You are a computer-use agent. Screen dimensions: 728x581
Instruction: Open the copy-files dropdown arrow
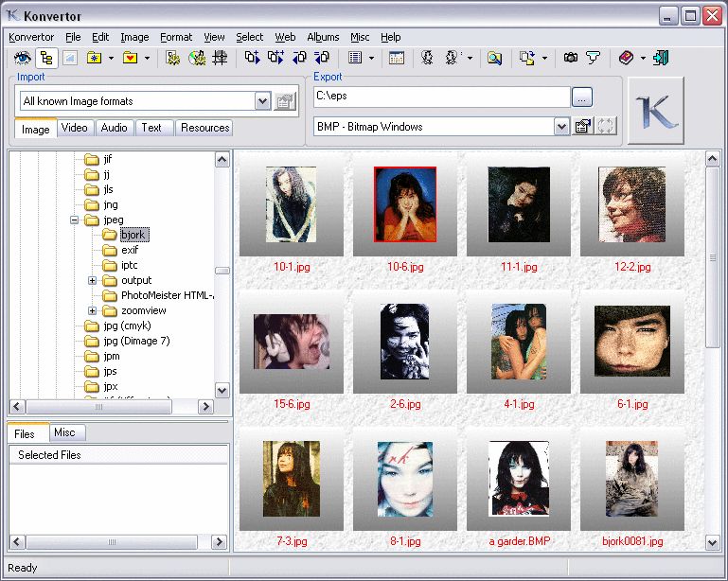pos(544,59)
